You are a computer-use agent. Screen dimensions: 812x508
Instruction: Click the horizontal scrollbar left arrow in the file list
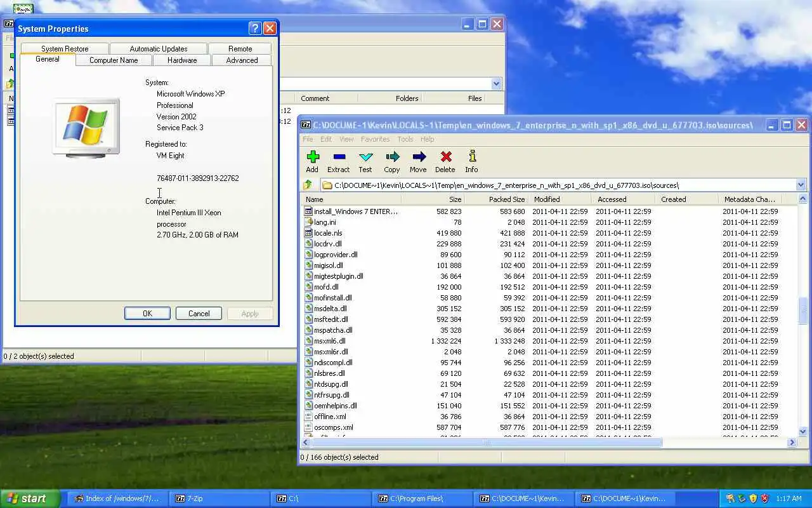click(x=306, y=443)
